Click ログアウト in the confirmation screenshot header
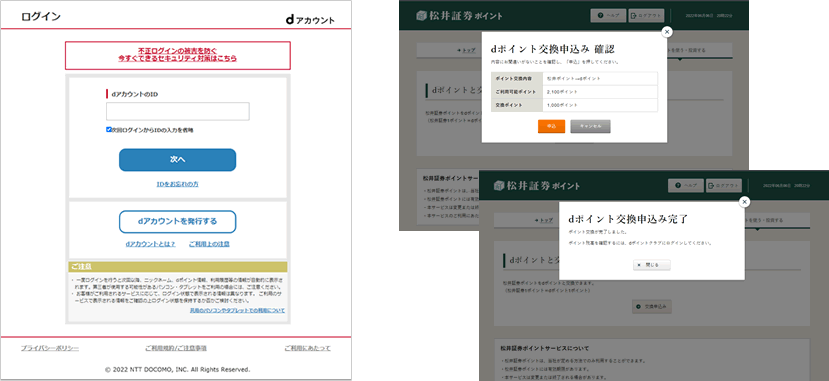The image size is (829, 381). [x=647, y=15]
